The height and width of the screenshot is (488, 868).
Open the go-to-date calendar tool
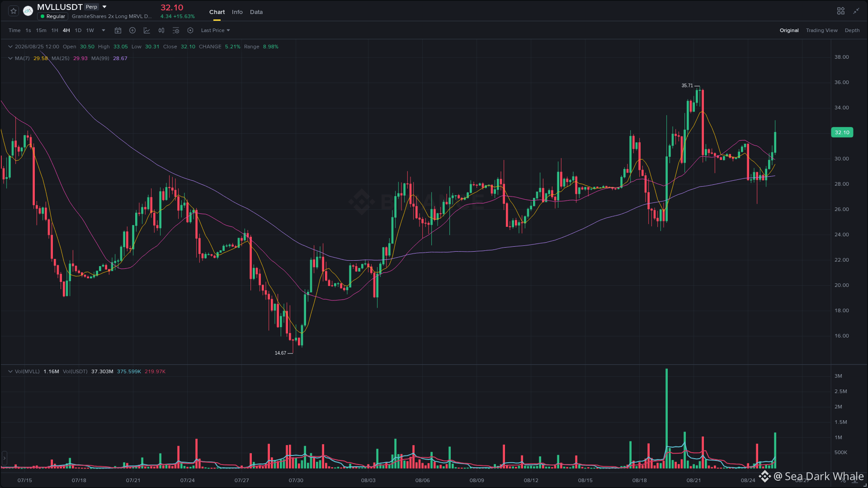118,30
